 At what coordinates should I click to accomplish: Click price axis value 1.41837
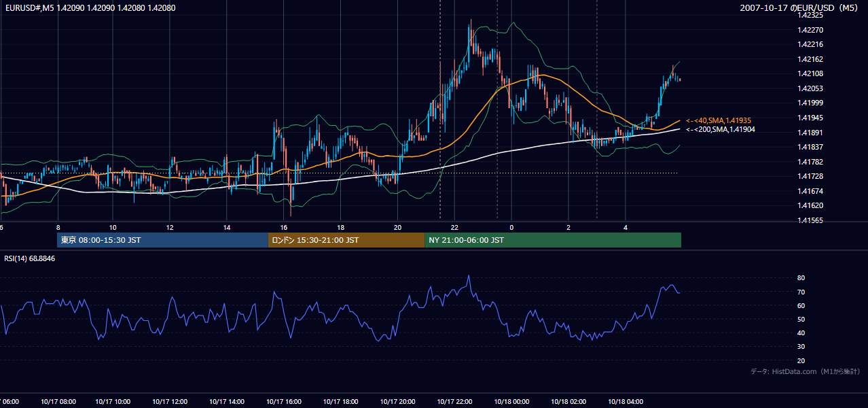click(x=811, y=148)
